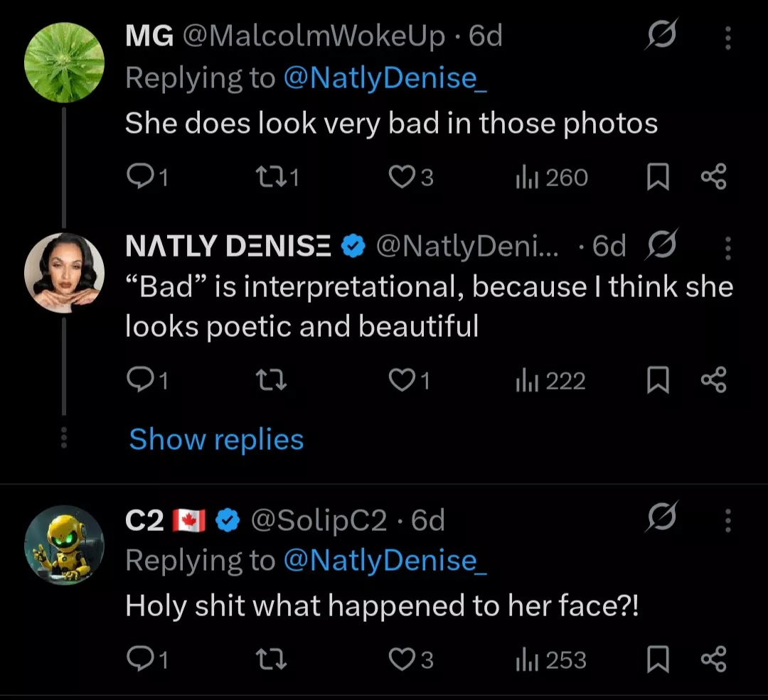Repost MG's tweet about photos

(x=274, y=178)
